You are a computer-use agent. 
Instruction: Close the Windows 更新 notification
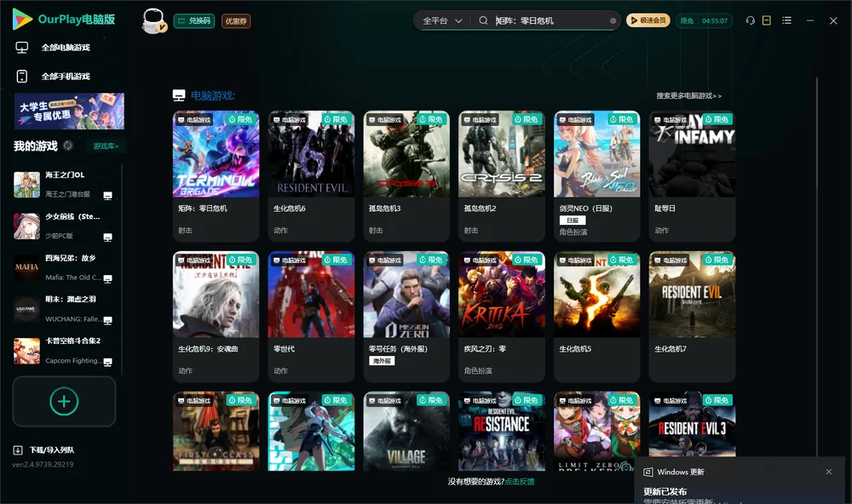point(829,472)
